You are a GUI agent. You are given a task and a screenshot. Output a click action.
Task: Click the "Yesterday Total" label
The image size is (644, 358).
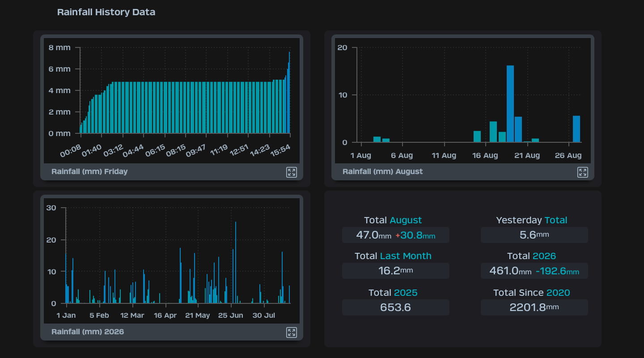(532, 220)
